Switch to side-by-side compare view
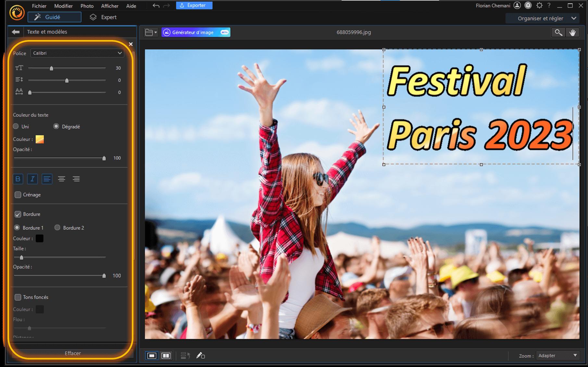The image size is (588, 367). tap(166, 356)
